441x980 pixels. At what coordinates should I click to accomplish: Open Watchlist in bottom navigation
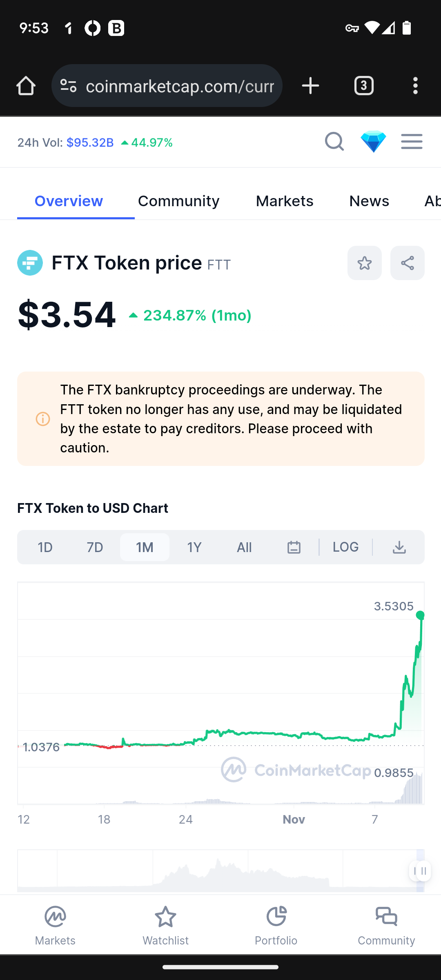[x=165, y=925]
